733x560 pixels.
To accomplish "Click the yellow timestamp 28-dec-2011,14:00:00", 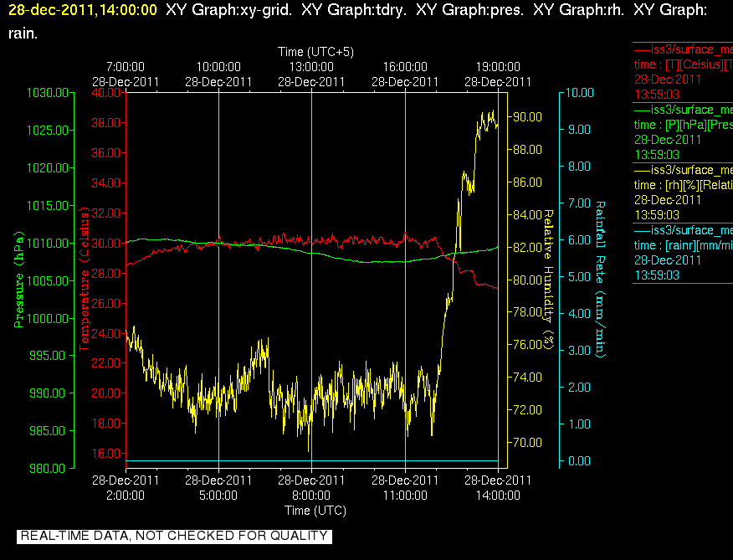I will click(x=83, y=10).
